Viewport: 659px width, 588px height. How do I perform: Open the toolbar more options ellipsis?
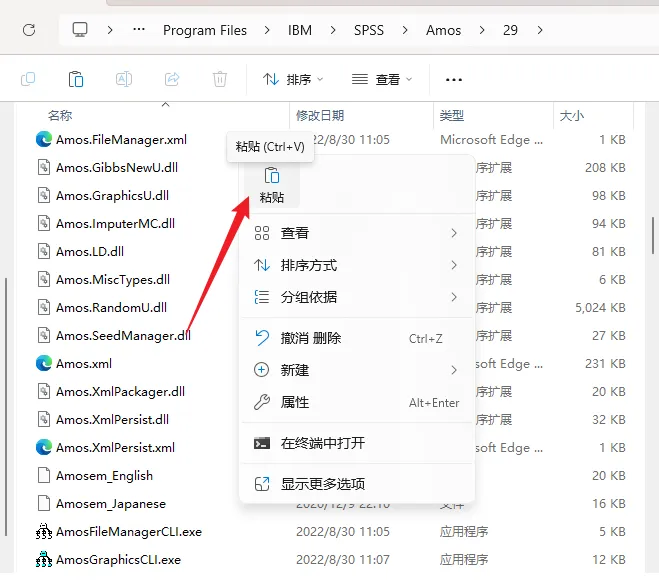click(454, 79)
